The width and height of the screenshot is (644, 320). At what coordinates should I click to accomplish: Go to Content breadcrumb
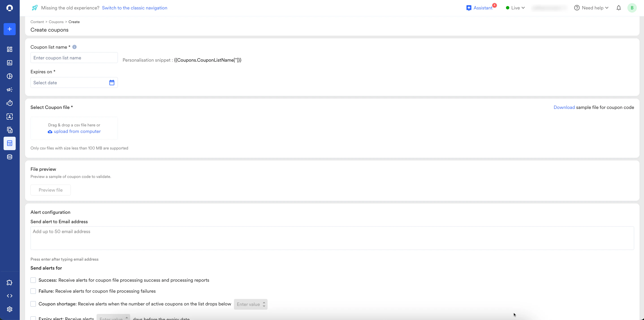pos(37,22)
